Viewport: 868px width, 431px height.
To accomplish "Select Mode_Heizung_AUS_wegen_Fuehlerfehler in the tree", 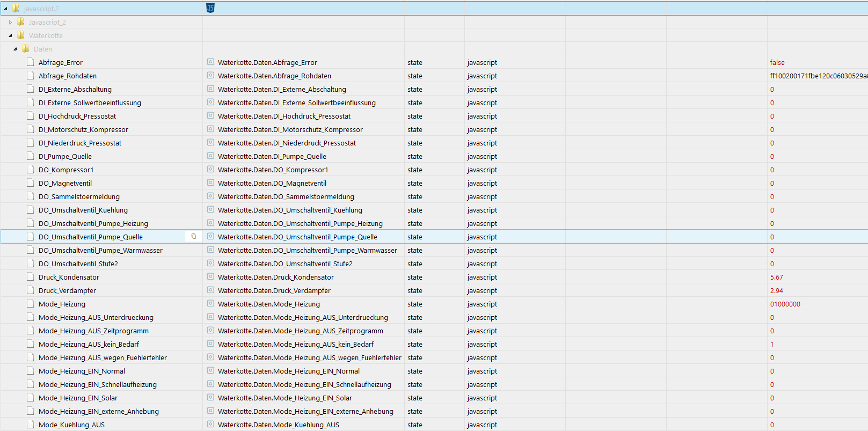I will click(x=103, y=357).
